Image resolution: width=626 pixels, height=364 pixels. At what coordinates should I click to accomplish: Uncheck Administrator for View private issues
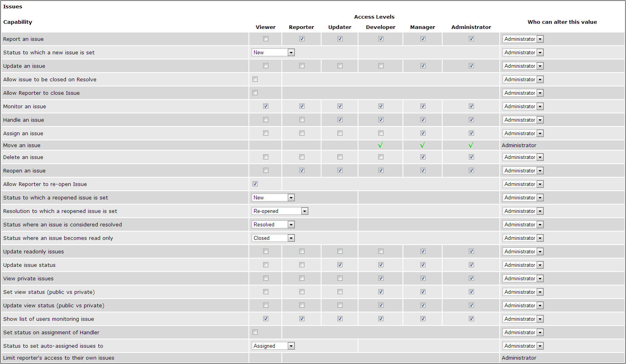tap(471, 278)
